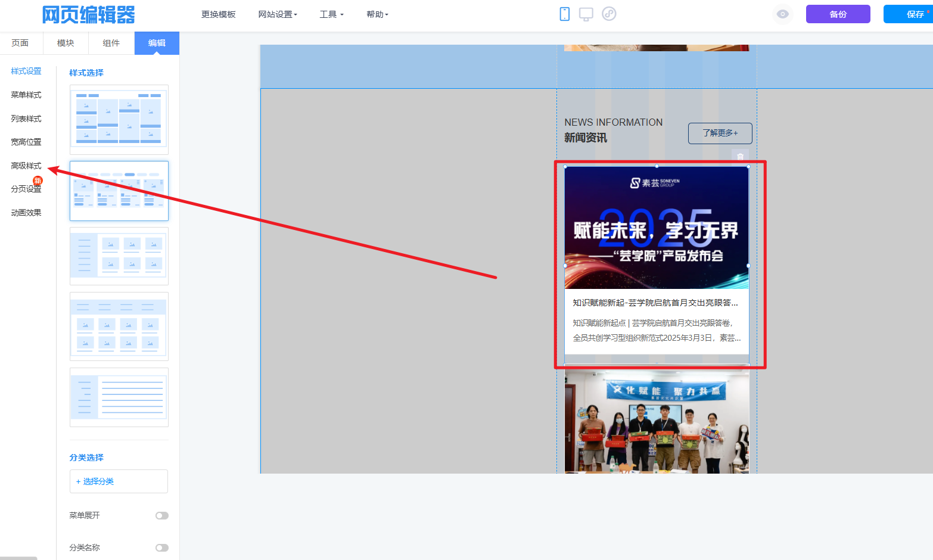The height and width of the screenshot is (560, 933).
Task: Open the 网站设置 dropdown menu
Action: click(278, 14)
